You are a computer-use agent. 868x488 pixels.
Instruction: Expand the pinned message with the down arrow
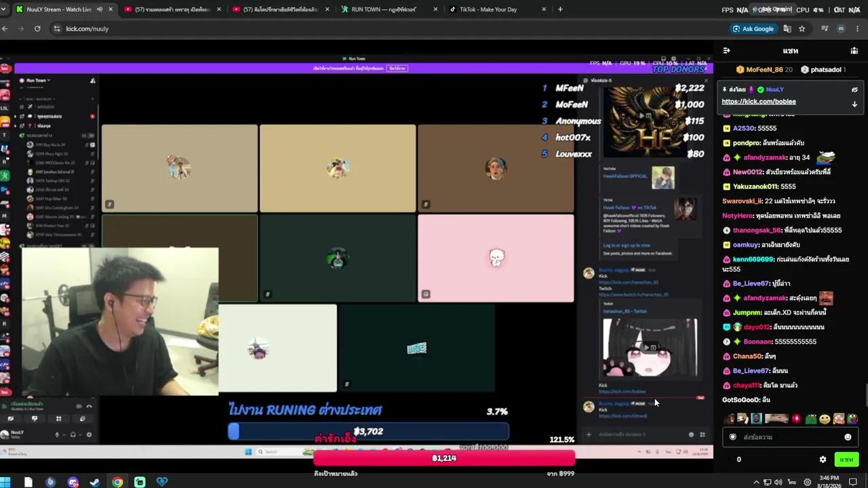tap(854, 104)
